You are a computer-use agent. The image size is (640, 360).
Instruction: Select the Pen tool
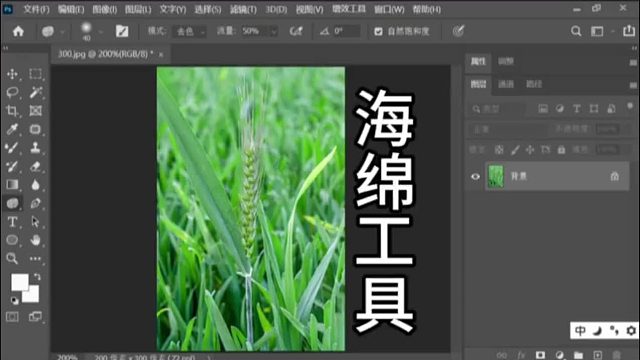point(36,203)
